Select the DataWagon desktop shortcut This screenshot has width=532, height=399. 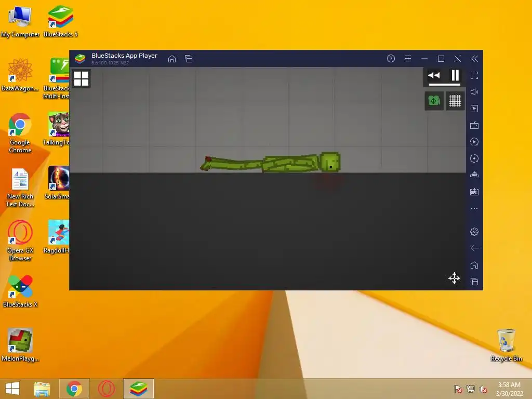pos(20,75)
